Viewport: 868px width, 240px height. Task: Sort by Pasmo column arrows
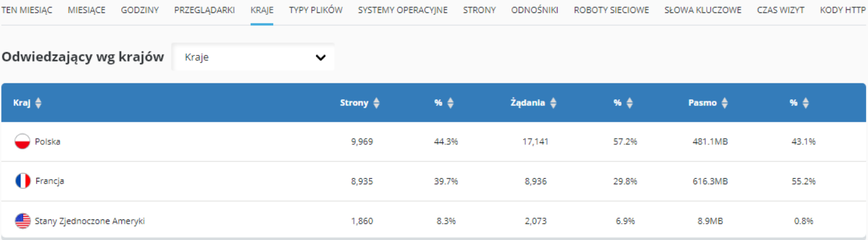(x=724, y=103)
